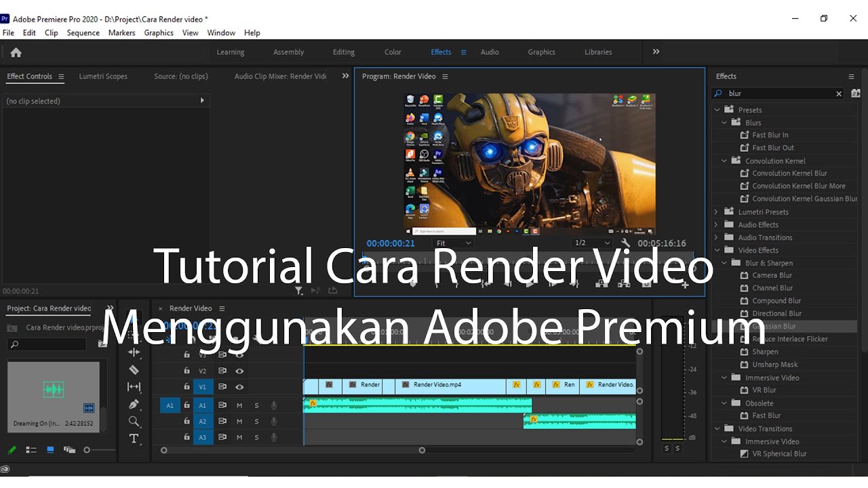Switch Project panel to List view
This screenshot has width=868, height=488.
31,449
